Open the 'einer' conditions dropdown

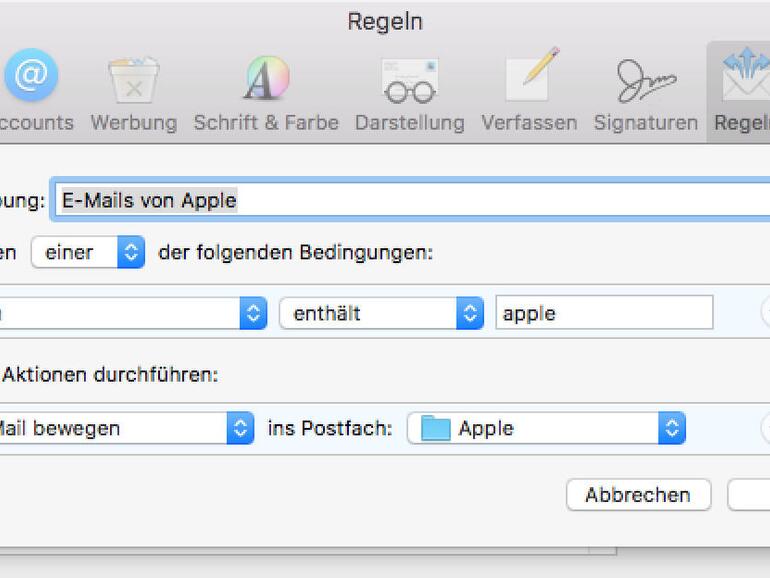88,252
